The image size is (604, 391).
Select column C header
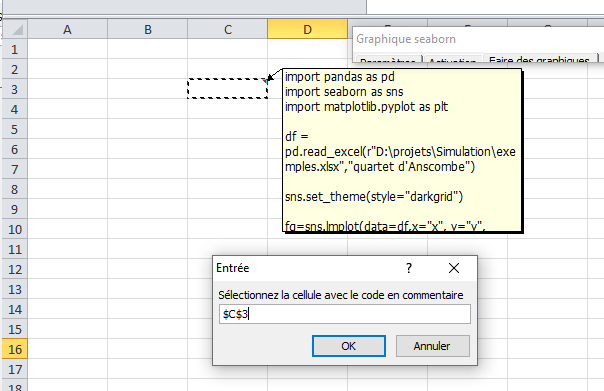click(228, 29)
